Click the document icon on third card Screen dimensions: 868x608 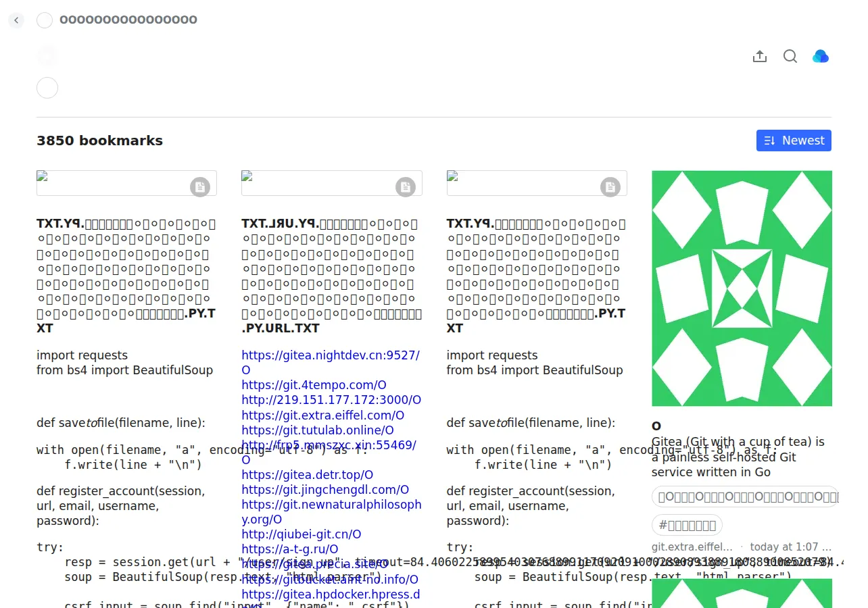[610, 186]
